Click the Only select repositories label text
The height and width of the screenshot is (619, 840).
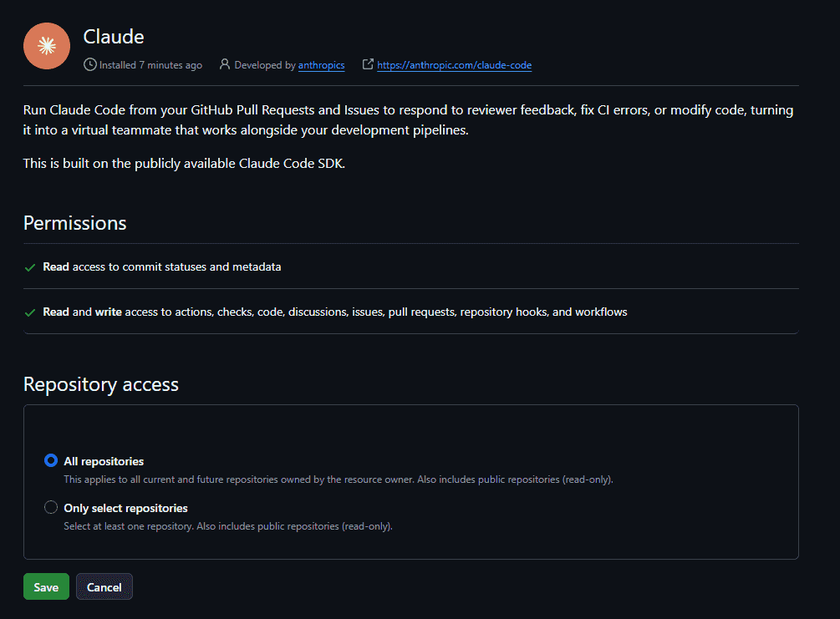click(126, 508)
